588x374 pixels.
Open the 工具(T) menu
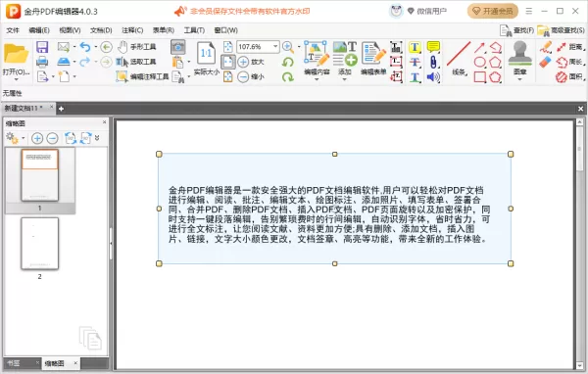tap(194, 30)
